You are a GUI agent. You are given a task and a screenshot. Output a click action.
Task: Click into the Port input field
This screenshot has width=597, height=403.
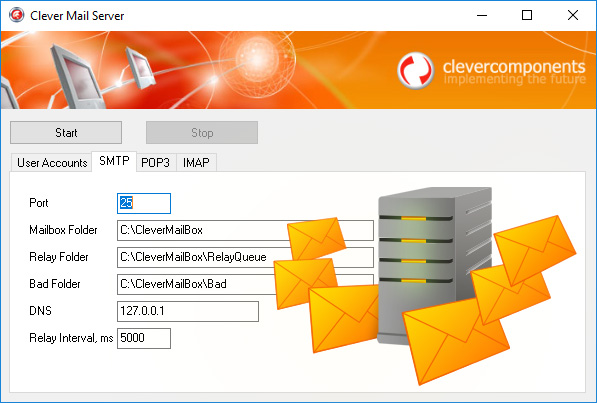coord(144,203)
